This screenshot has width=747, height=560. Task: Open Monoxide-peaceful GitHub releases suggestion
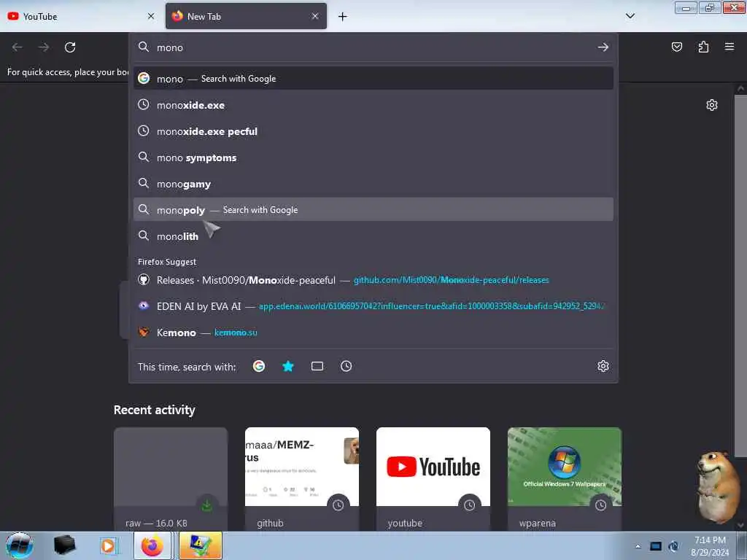pos(373,280)
